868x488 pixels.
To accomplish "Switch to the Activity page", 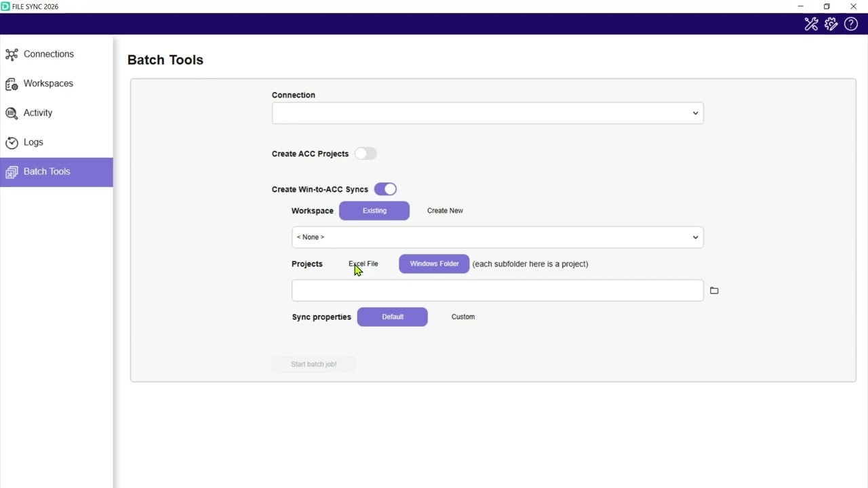I will click(x=56, y=113).
